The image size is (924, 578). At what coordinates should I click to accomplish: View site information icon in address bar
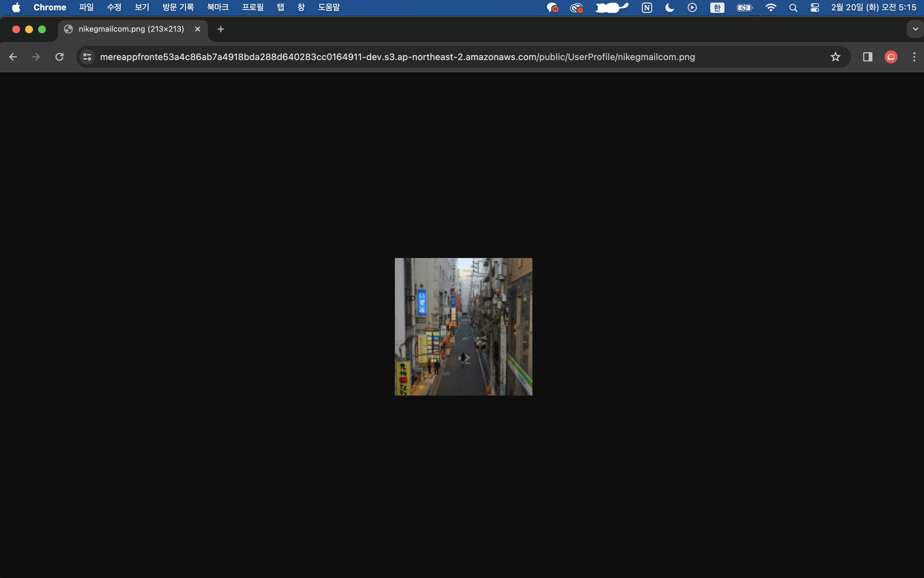87,57
